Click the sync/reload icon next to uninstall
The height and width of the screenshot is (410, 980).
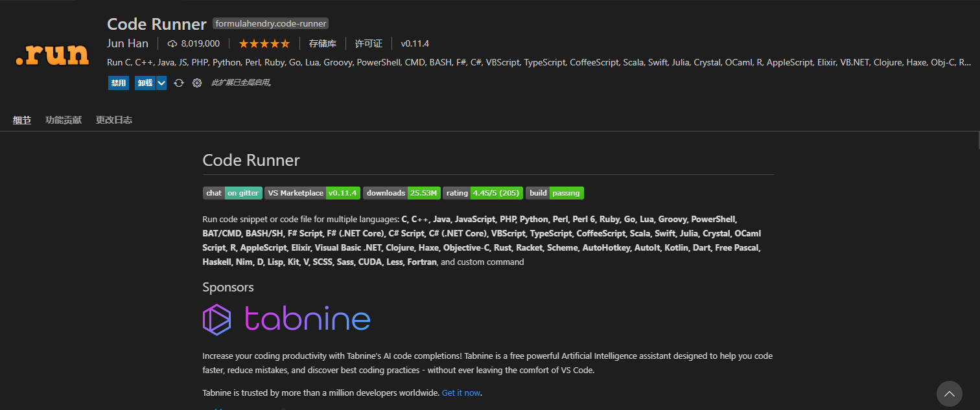[x=179, y=83]
